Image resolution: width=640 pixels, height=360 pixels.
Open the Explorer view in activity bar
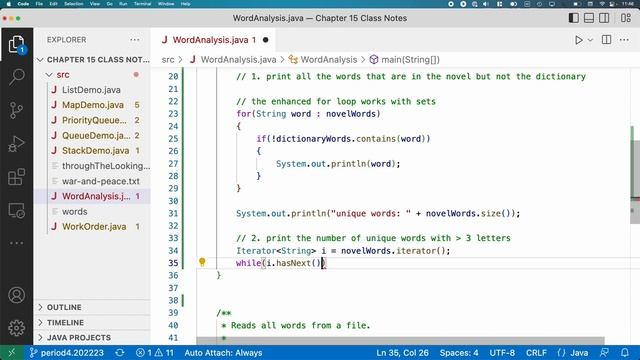coord(16,44)
